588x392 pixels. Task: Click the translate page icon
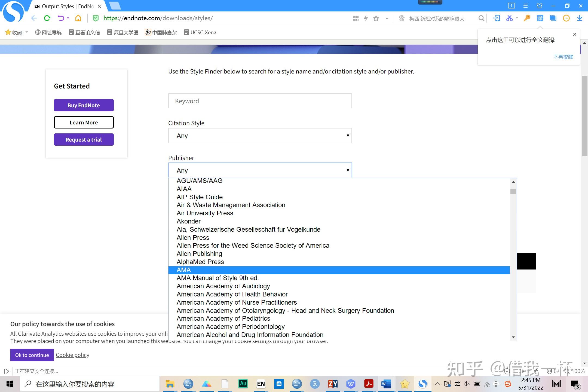(x=540, y=18)
